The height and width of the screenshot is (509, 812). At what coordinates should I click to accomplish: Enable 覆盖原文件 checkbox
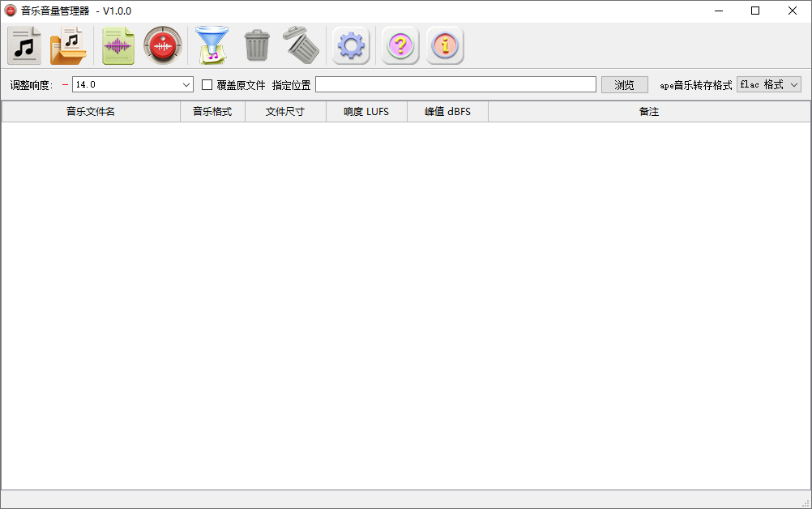click(x=207, y=84)
